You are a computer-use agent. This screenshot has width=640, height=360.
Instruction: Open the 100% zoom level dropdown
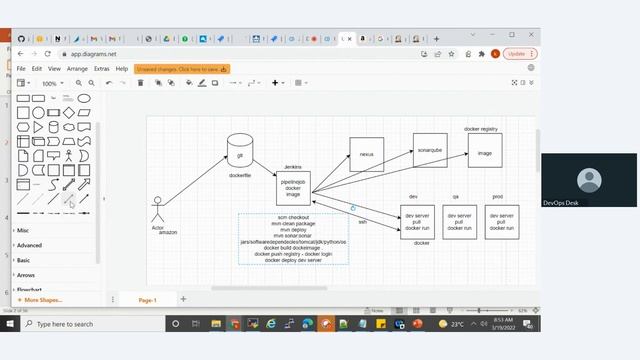(53, 83)
